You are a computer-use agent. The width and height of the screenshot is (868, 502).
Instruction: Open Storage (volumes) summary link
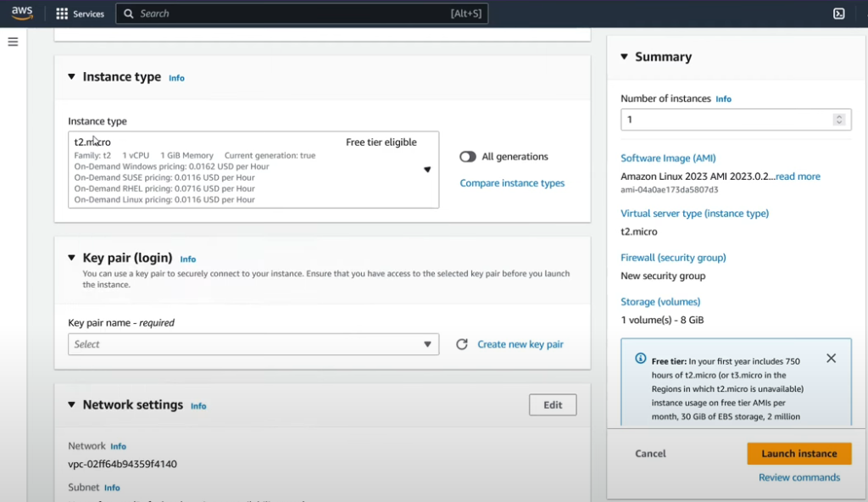point(660,302)
